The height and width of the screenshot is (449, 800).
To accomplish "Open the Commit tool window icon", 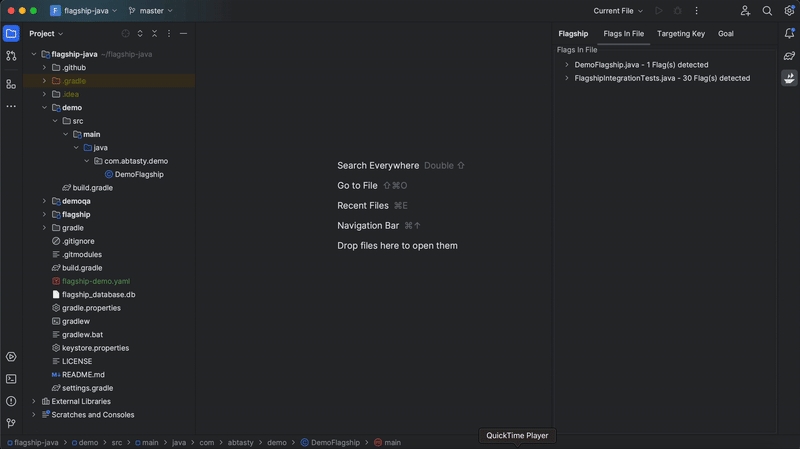I will [11, 56].
